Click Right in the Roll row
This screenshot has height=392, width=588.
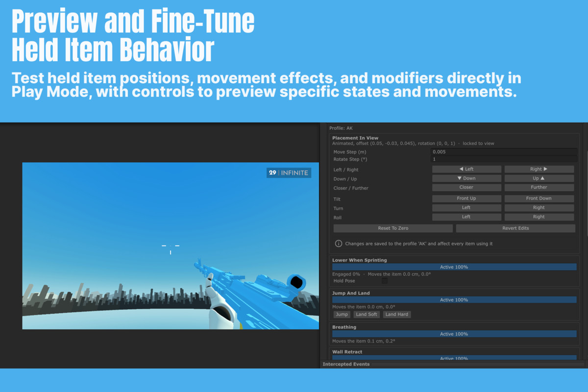[539, 217]
